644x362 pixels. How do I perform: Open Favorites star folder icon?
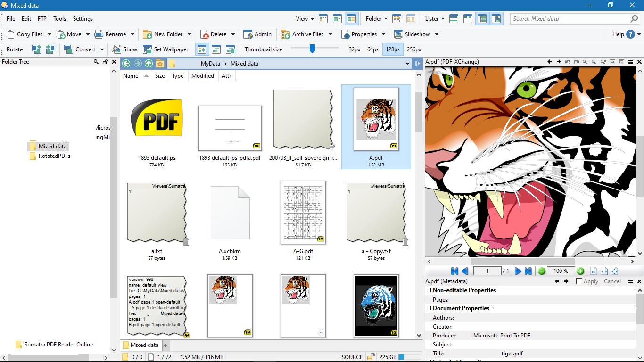click(160, 64)
